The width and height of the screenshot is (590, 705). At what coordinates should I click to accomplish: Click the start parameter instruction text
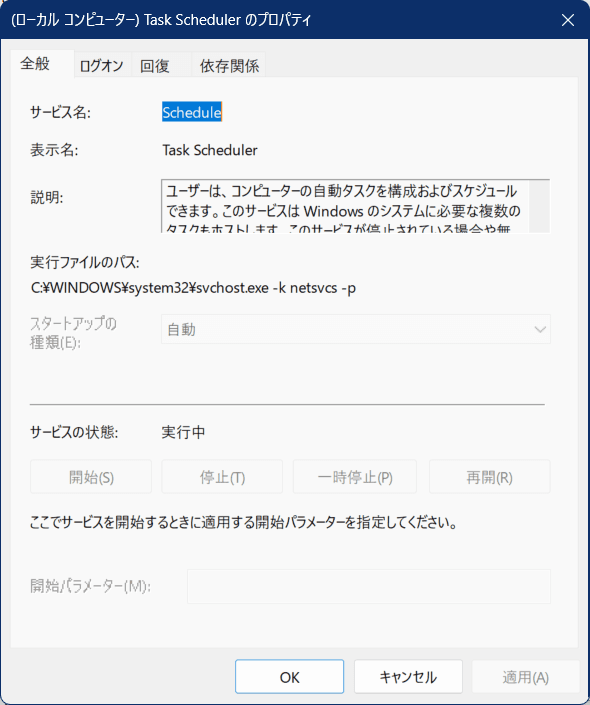pyautogui.click(x=243, y=522)
